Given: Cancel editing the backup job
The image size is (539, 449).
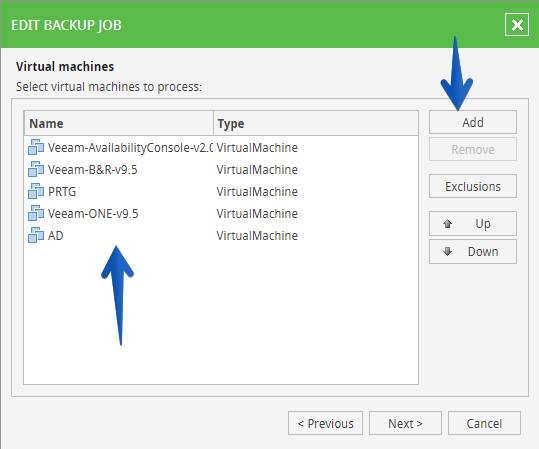Looking at the screenshot, I should [484, 423].
